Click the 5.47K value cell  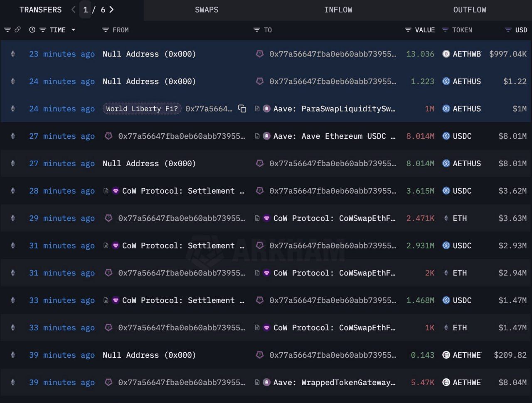coord(423,383)
